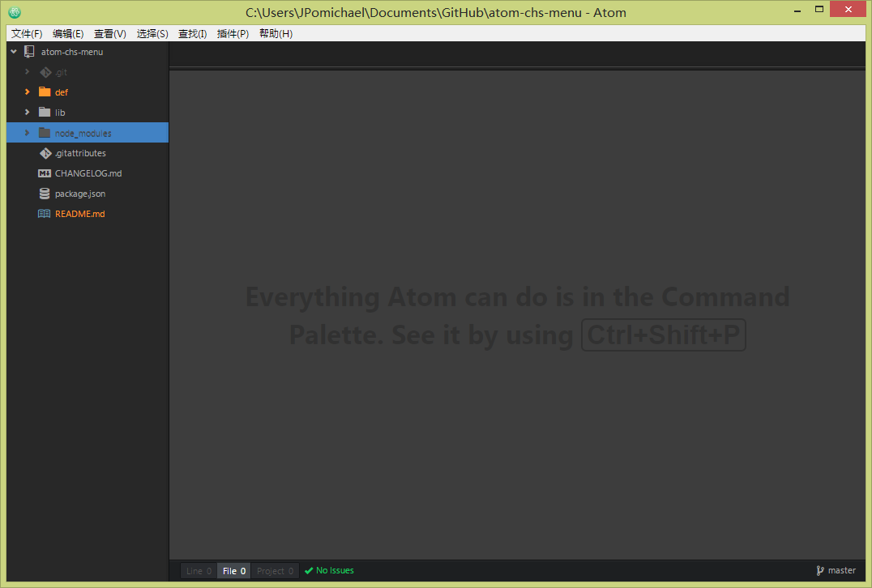Click the No Issues status text
The width and height of the screenshot is (872, 588).
tap(335, 570)
